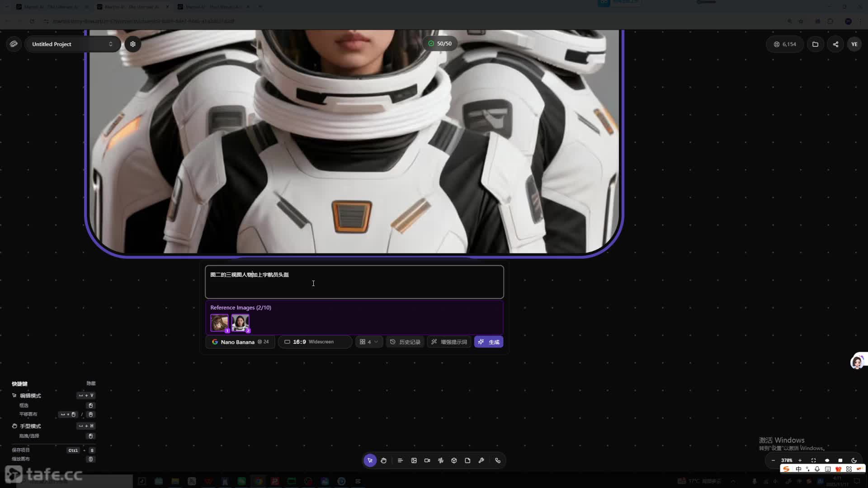
Task: Add a text node from toolbar
Action: tap(400, 460)
